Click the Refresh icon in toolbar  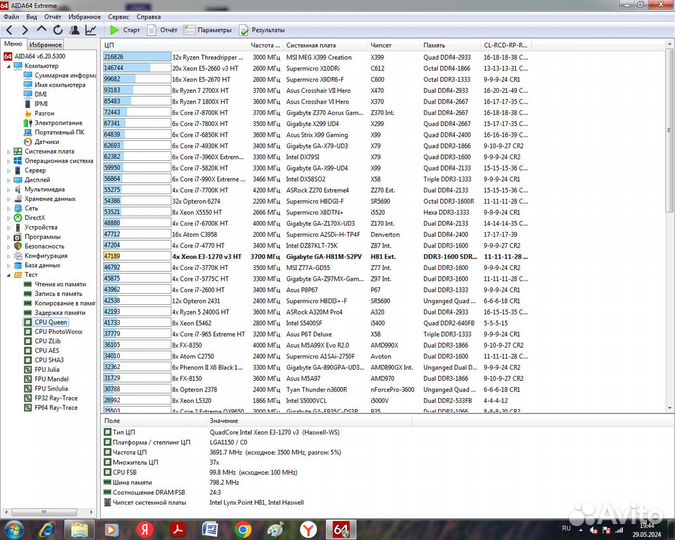click(x=56, y=31)
